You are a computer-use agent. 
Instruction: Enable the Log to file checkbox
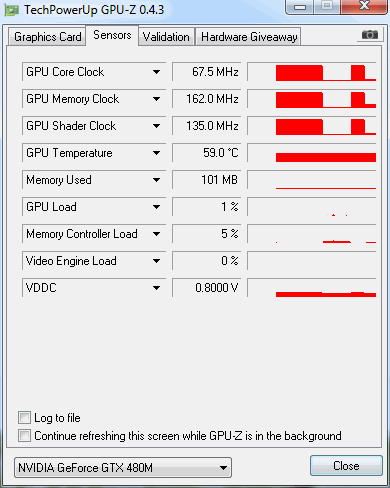[x=24, y=417]
